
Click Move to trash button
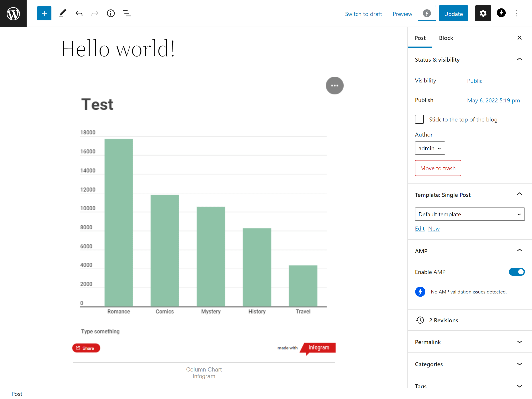tap(438, 168)
